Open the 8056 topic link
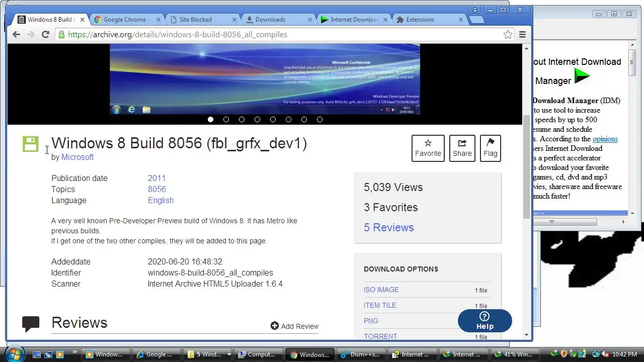This screenshot has height=362, width=644. tap(157, 189)
